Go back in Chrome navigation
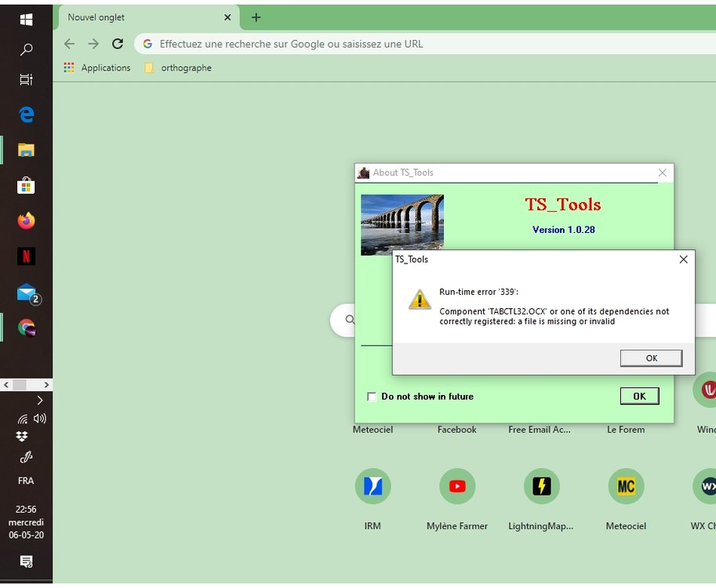 [70, 44]
